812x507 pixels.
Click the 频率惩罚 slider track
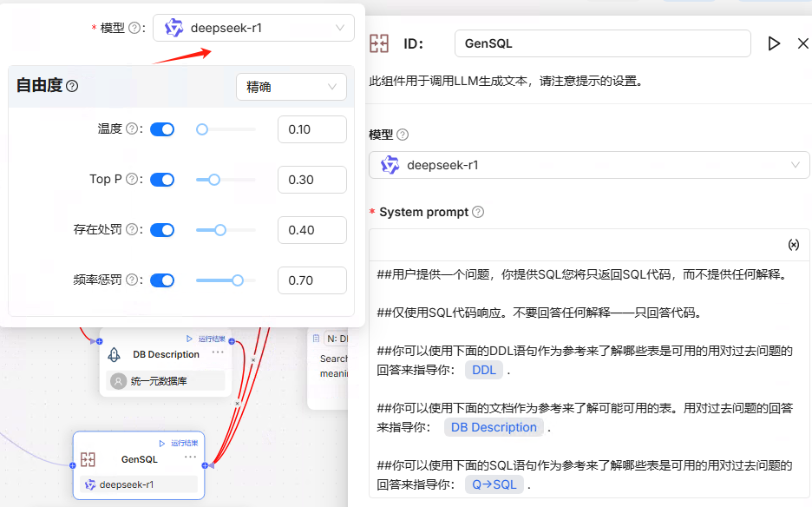226,280
